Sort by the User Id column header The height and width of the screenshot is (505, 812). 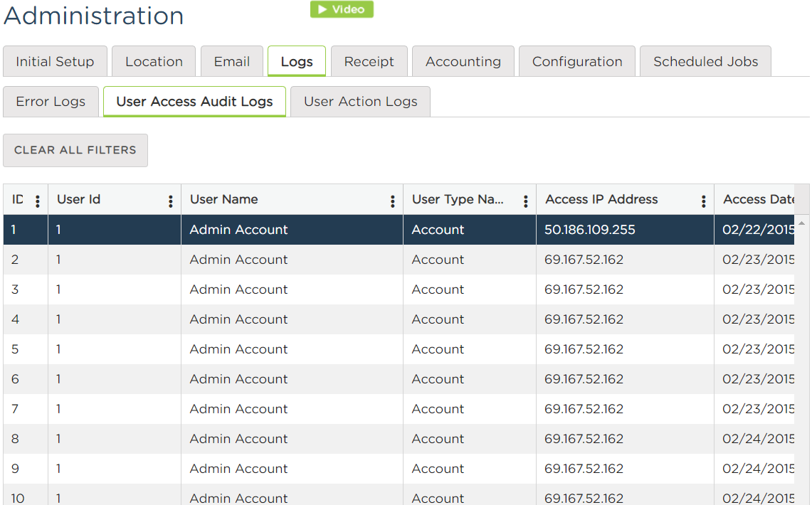(79, 199)
